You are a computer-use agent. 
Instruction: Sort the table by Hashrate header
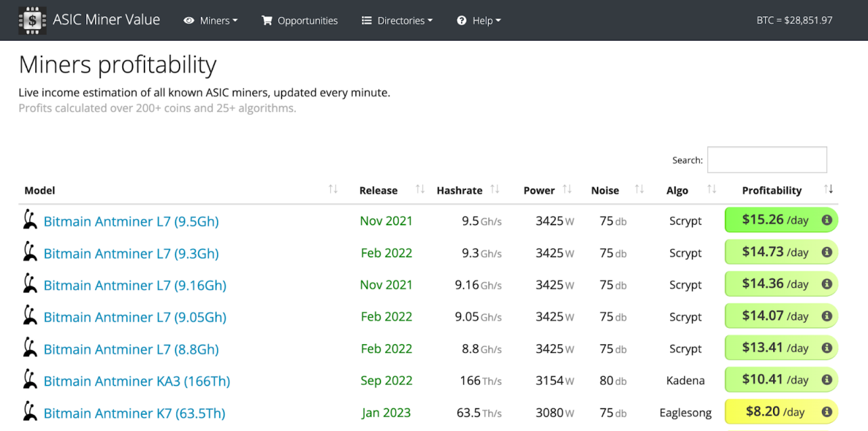pyautogui.click(x=460, y=191)
